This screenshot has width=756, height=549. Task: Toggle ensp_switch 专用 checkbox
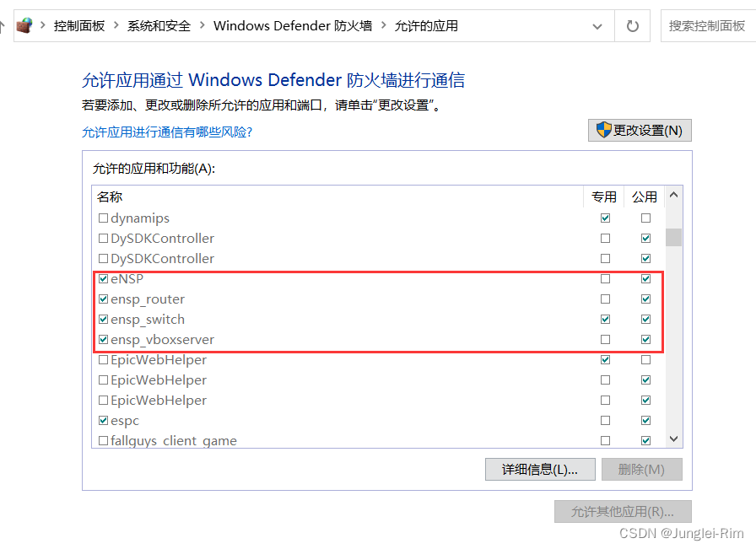605,319
